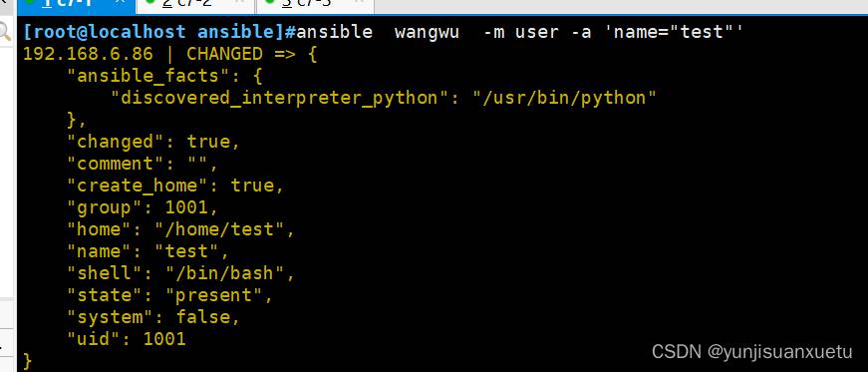Click the [root@localhost ansible] prompt text
868x372 pixels.
click(153, 32)
